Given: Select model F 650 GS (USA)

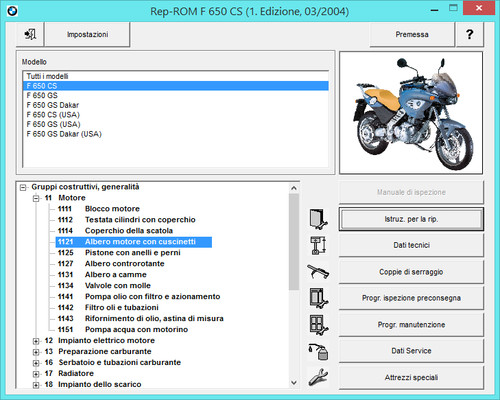Looking at the screenshot, I should [176, 124].
